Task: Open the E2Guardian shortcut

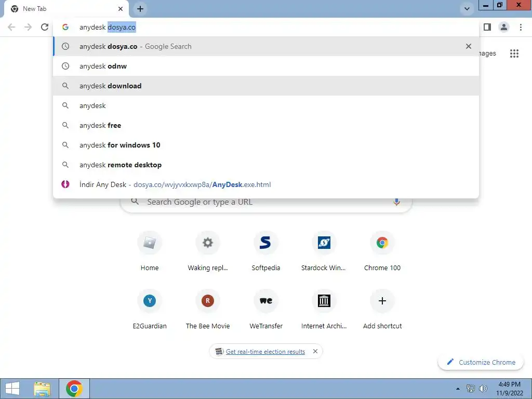Action: (x=150, y=310)
